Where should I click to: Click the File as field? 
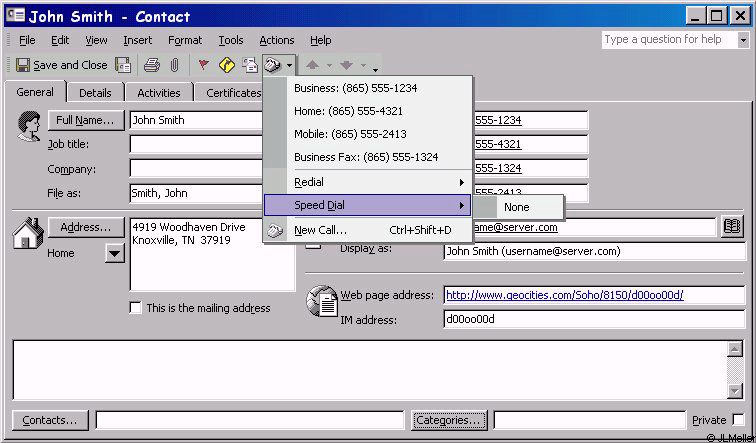198,193
